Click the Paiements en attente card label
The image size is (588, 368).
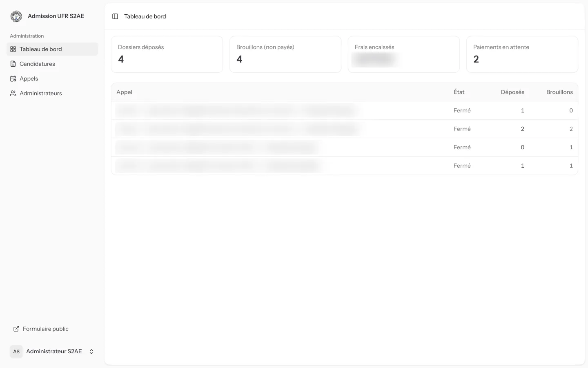[x=501, y=47]
